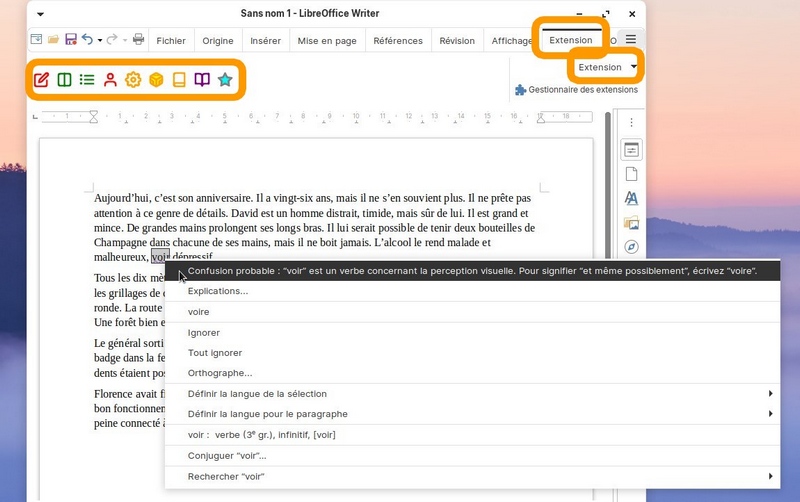Open the hamburger menu button
Screen dimensions: 800x502
[631, 40]
